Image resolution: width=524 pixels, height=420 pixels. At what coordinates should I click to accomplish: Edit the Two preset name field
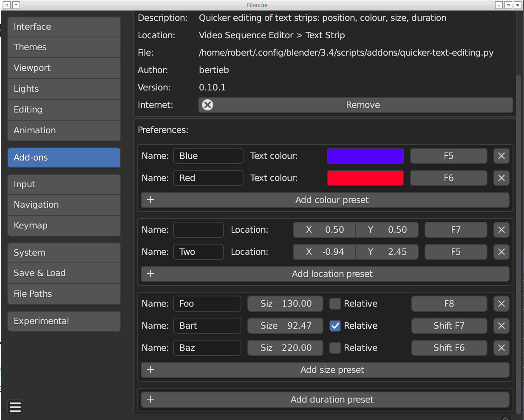[198, 252]
